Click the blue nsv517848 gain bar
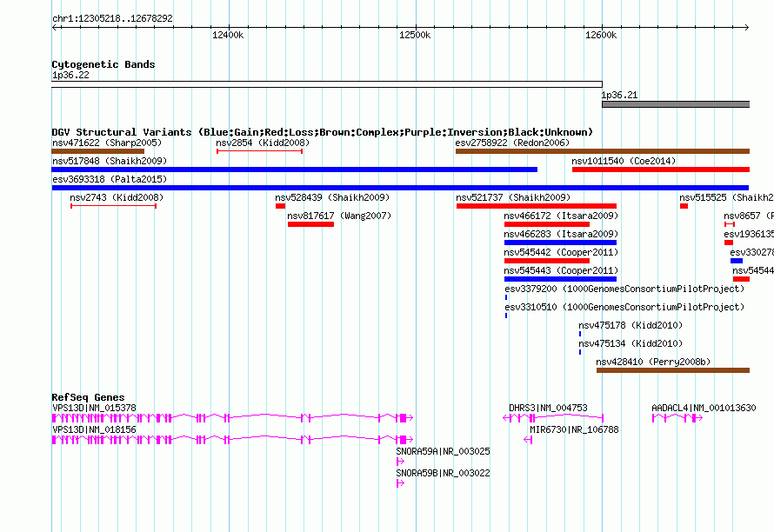The width and height of the screenshot is (774, 532). point(294,170)
